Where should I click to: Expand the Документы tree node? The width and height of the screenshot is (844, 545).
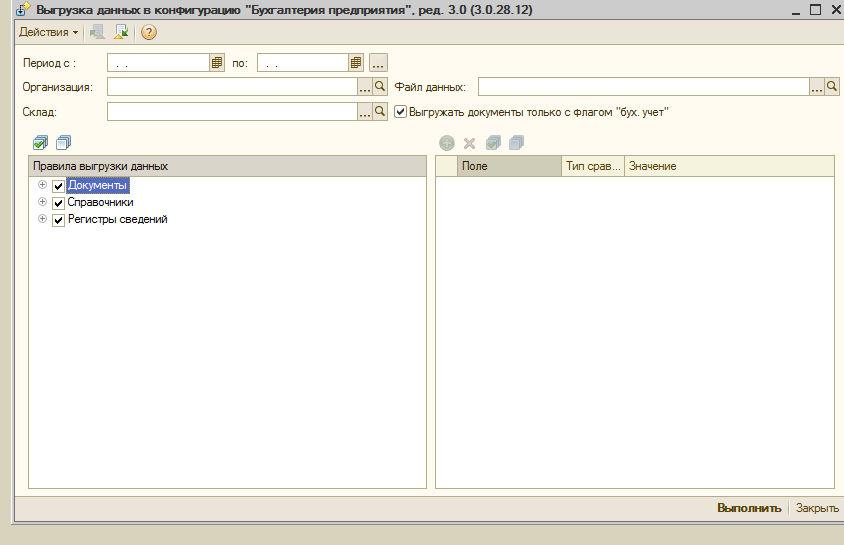(x=42, y=185)
